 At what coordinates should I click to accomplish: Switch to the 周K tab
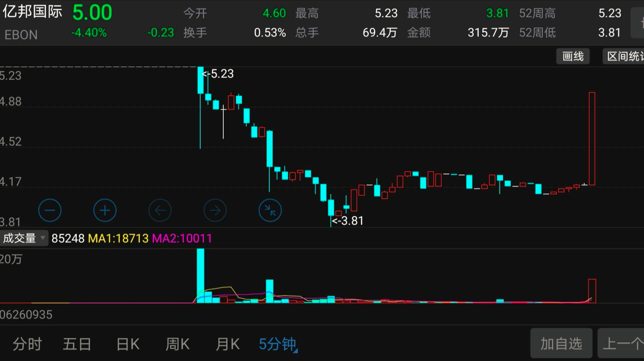pos(177,344)
